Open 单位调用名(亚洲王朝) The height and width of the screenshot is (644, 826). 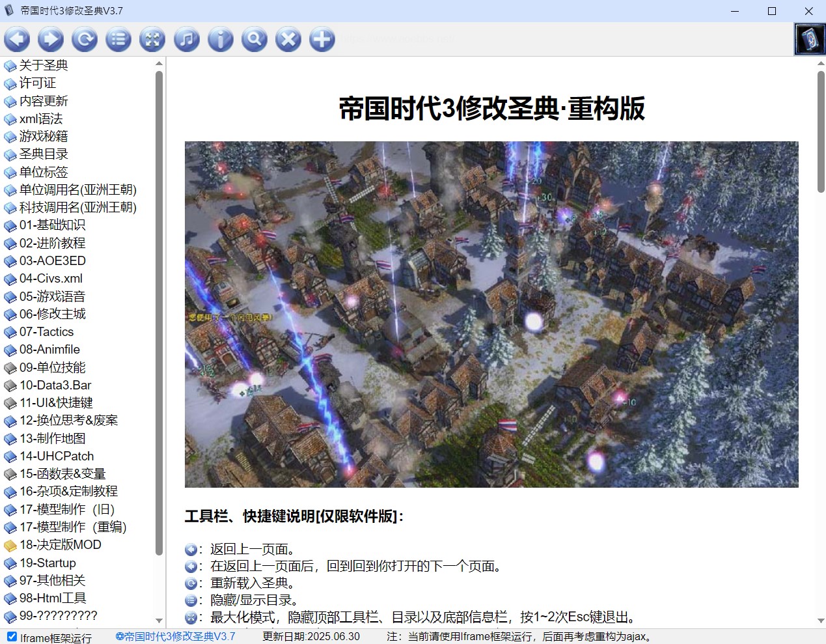click(x=78, y=189)
